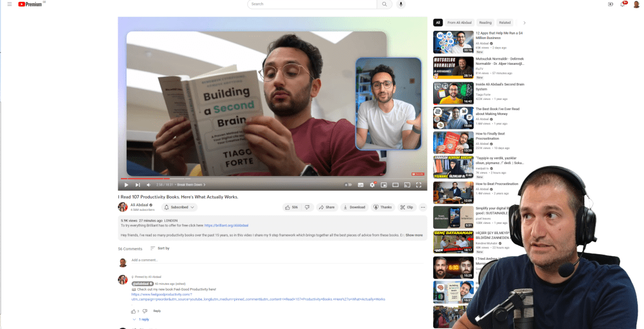Image resolution: width=644 pixels, height=329 pixels.
Task: Open the FluTV channel name
Action: pos(479,69)
